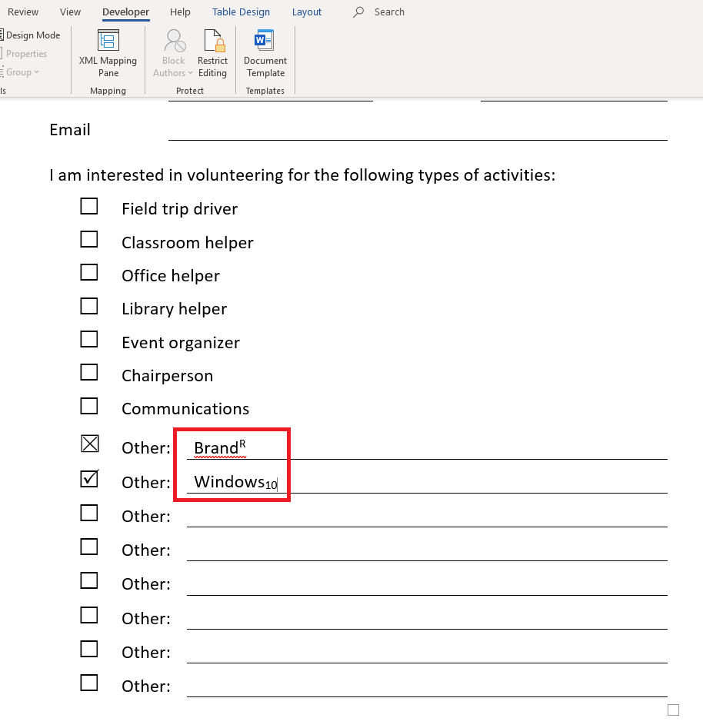
Task: Click the text Windows10 in the Other field
Action: (235, 482)
